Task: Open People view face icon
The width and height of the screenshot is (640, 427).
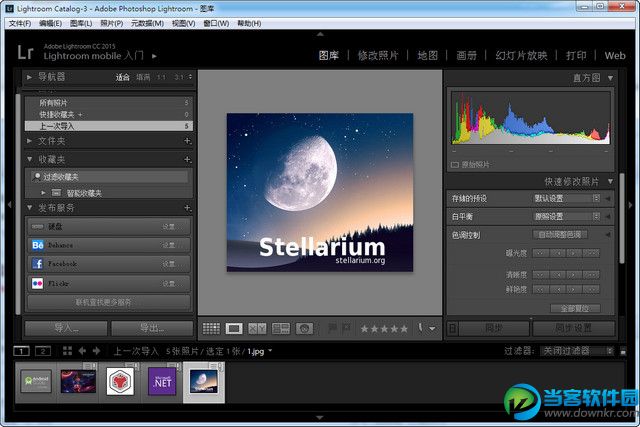Action: (304, 328)
